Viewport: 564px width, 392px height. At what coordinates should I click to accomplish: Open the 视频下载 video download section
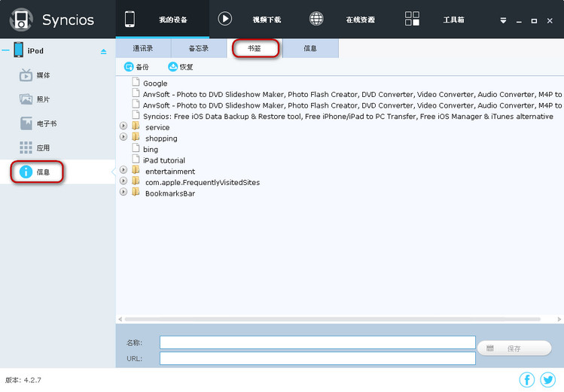(x=267, y=20)
